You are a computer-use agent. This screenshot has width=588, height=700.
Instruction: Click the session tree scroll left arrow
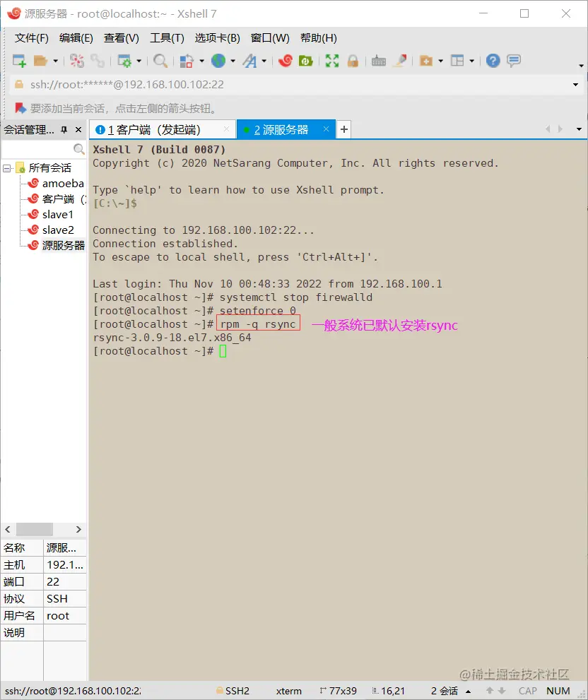[x=8, y=530]
